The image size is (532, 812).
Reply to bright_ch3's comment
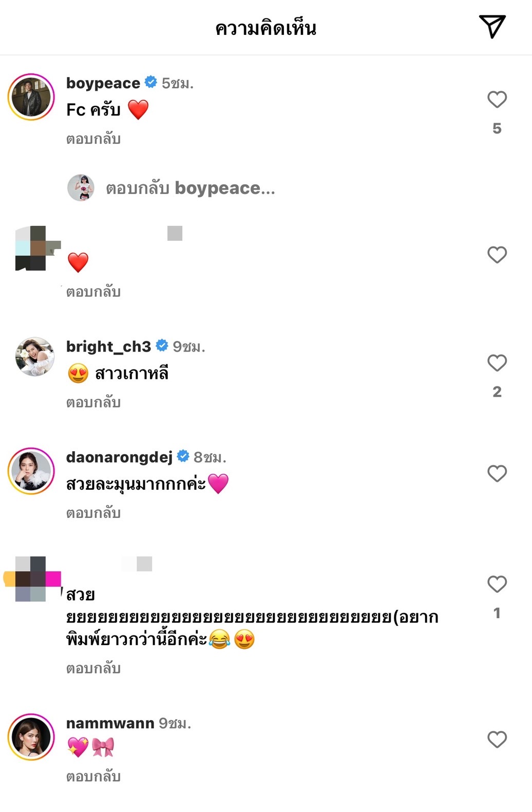(x=93, y=402)
